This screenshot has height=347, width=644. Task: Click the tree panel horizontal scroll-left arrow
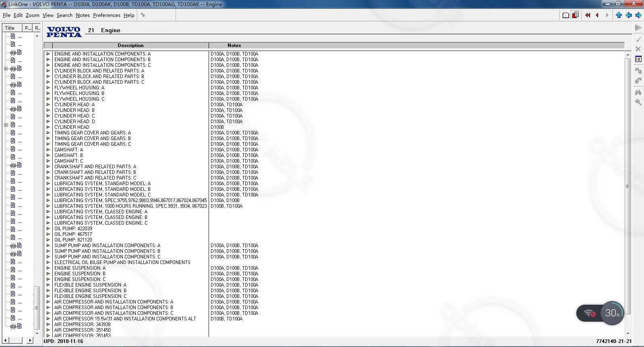coord(6,341)
